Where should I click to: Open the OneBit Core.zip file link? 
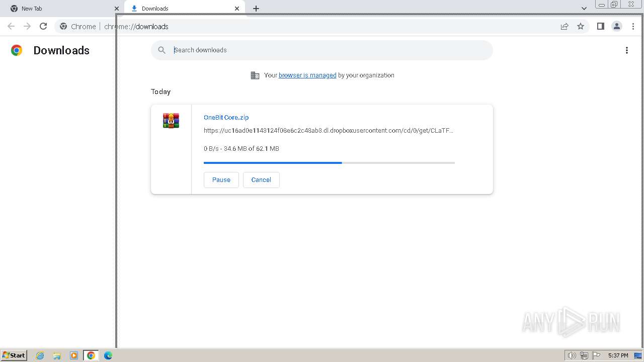[x=226, y=117]
